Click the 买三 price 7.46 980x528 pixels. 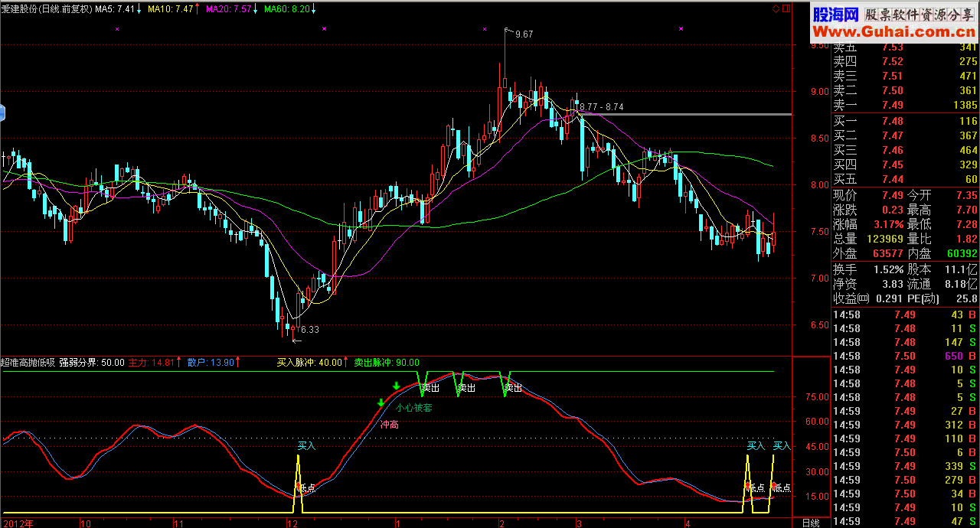(892, 150)
